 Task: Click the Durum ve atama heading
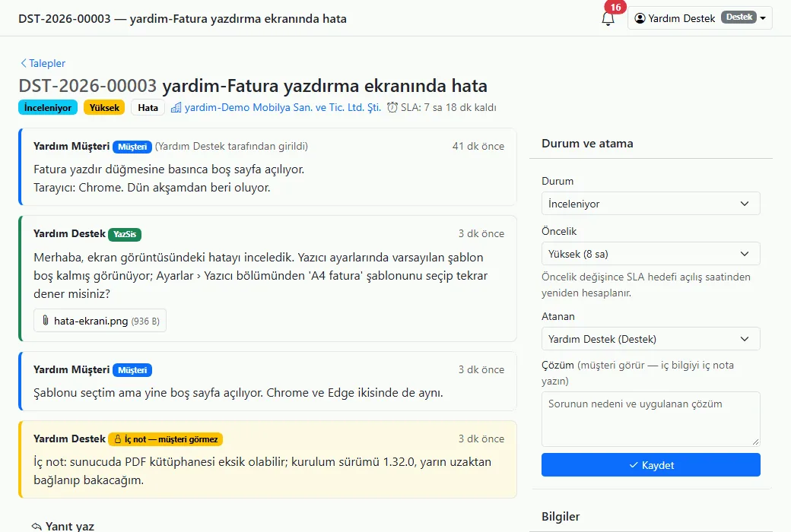point(587,143)
